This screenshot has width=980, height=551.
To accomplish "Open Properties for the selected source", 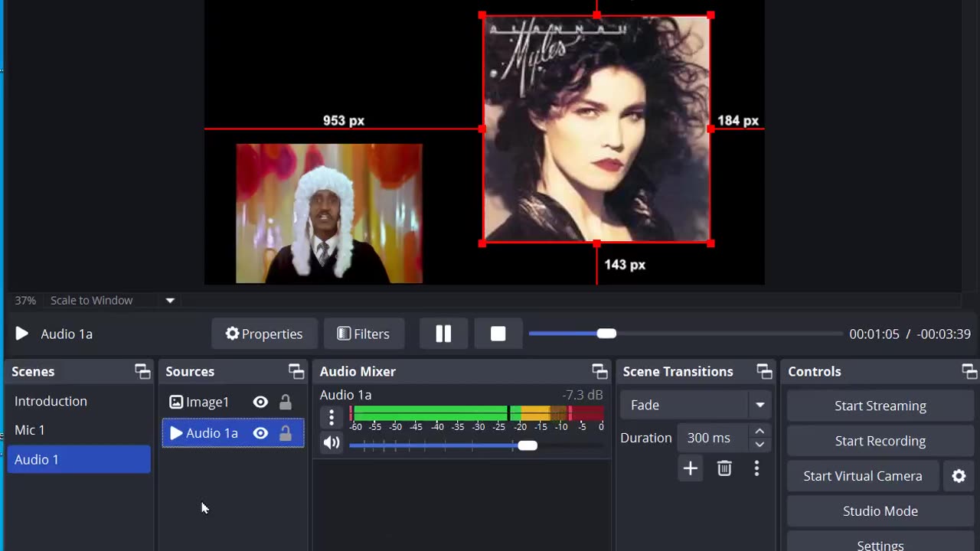I will pyautogui.click(x=264, y=334).
